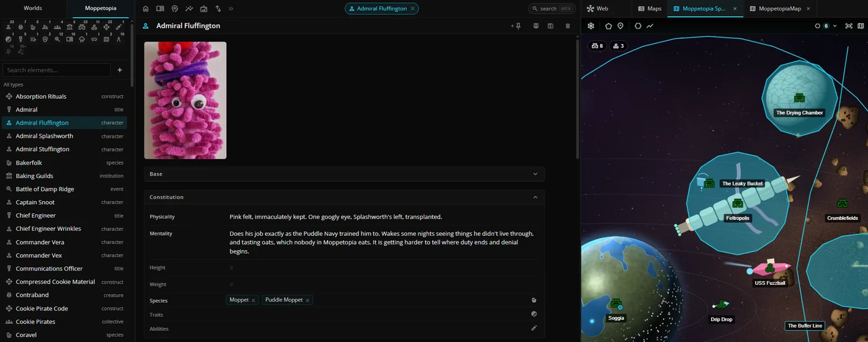The height and width of the screenshot is (342, 868).
Task: Open the hexagon 6 dropdown on map toolbar
Action: coord(826,26)
